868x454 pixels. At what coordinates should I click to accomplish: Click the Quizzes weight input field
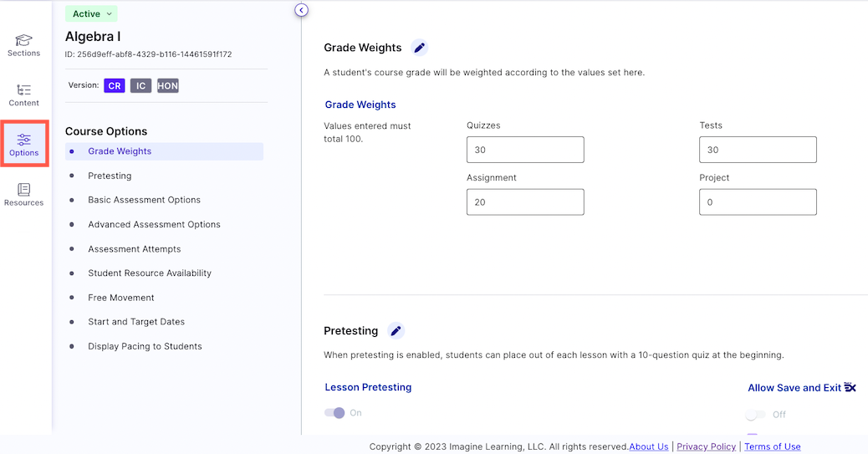tap(525, 150)
